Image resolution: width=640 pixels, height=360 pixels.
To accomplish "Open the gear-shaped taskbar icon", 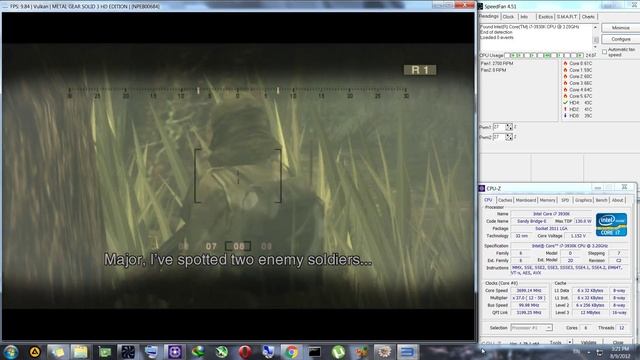I will click(384, 352).
